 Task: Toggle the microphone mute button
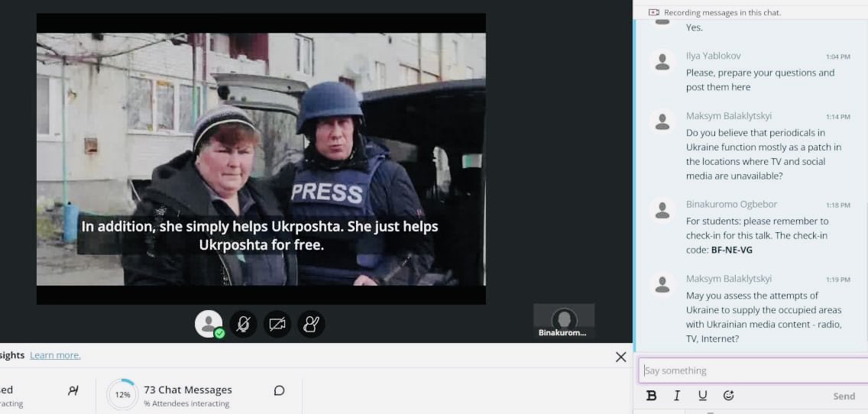point(243,325)
